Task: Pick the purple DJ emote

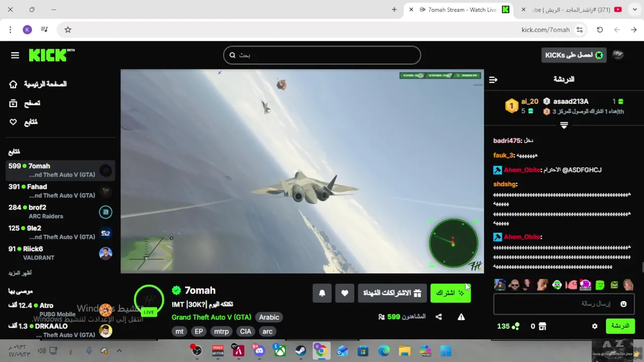Action: pyautogui.click(x=585, y=285)
